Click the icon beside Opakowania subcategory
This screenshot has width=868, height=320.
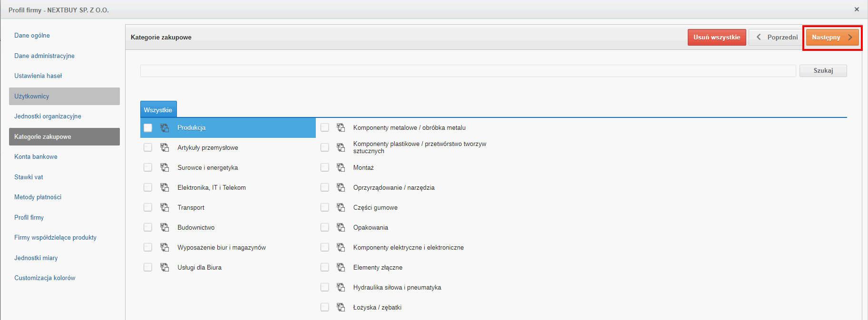(x=341, y=228)
